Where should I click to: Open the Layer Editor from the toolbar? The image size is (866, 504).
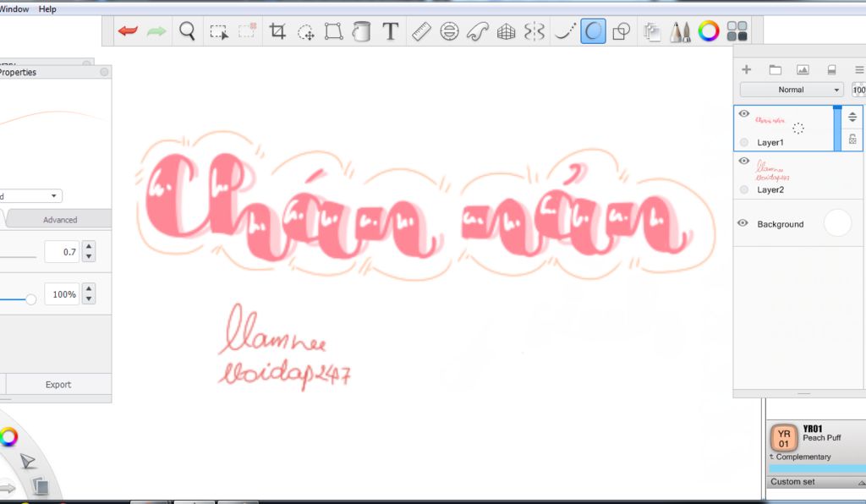(x=652, y=31)
